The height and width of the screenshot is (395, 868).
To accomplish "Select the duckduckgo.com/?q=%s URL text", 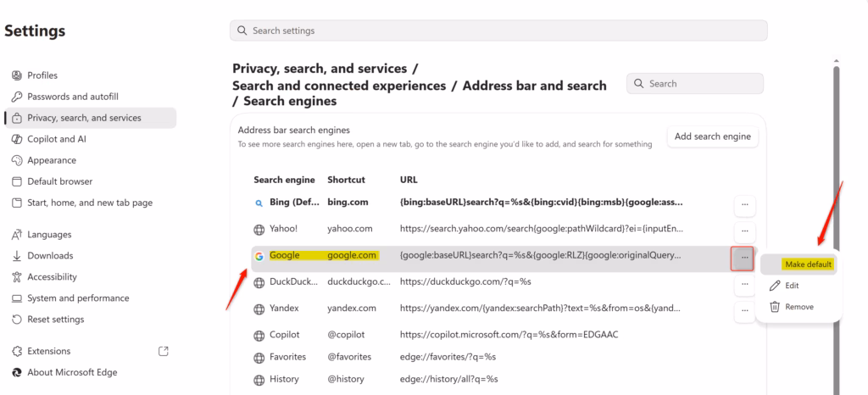I will click(x=465, y=282).
